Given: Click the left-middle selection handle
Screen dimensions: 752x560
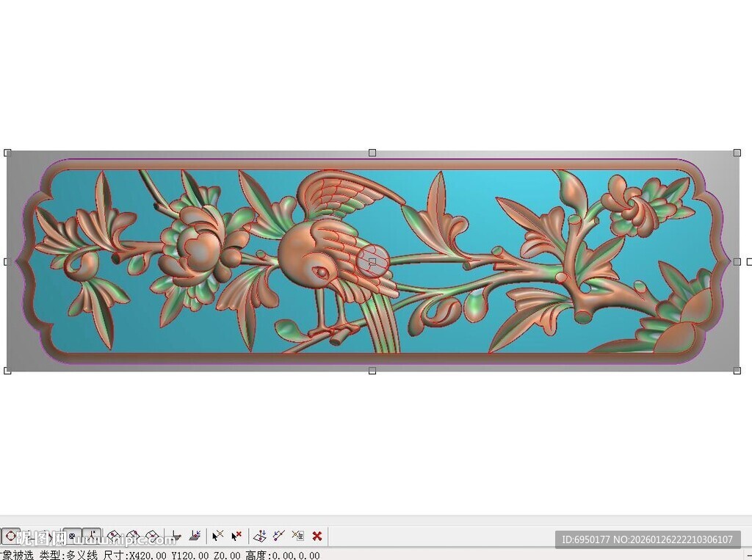Looking at the screenshot, I should point(7,261).
